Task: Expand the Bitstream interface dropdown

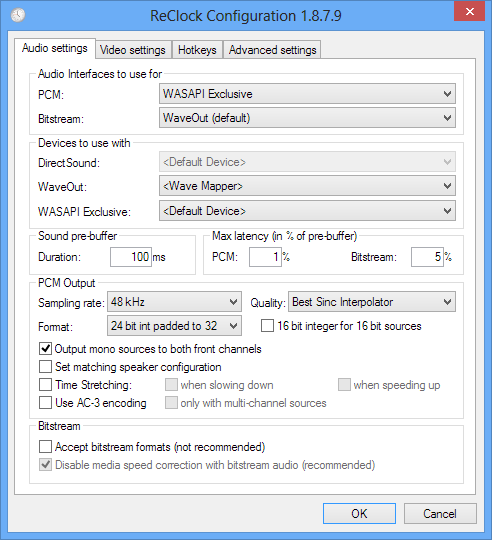Action: [x=307, y=118]
